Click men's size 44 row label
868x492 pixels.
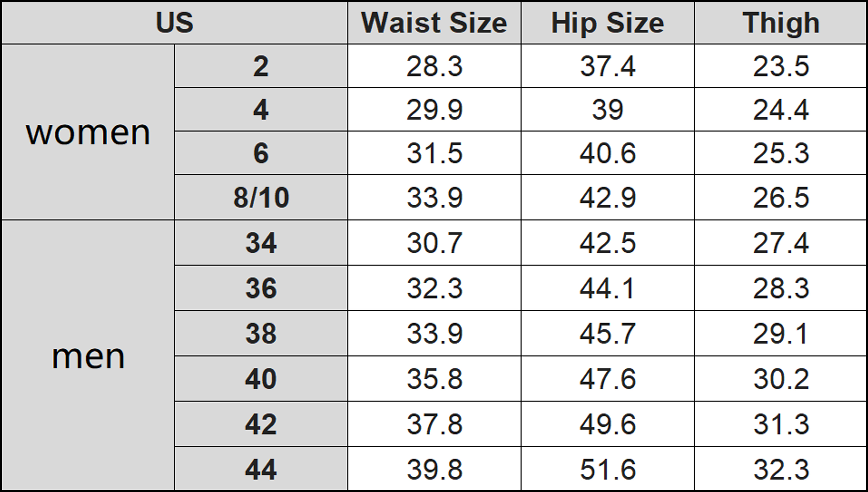[x=261, y=469]
